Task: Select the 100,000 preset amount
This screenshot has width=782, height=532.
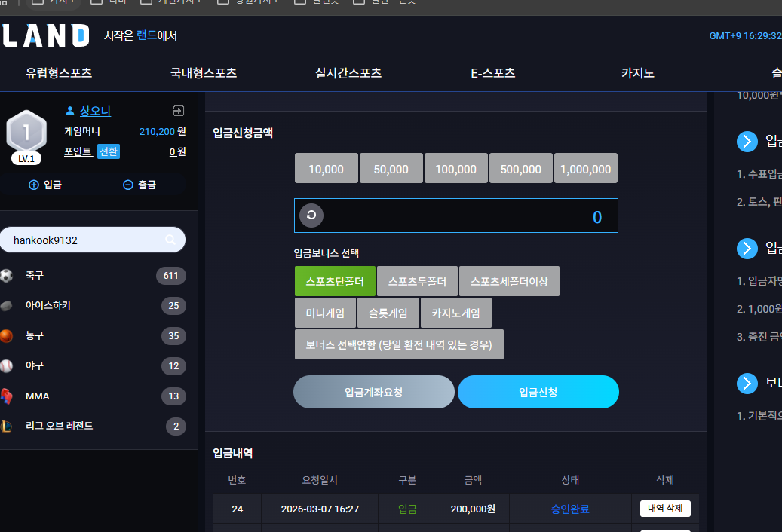Action: click(x=455, y=168)
